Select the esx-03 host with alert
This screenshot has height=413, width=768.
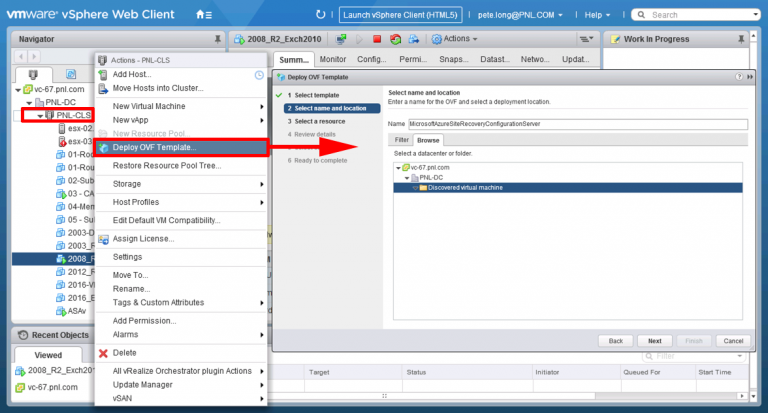pos(76,142)
